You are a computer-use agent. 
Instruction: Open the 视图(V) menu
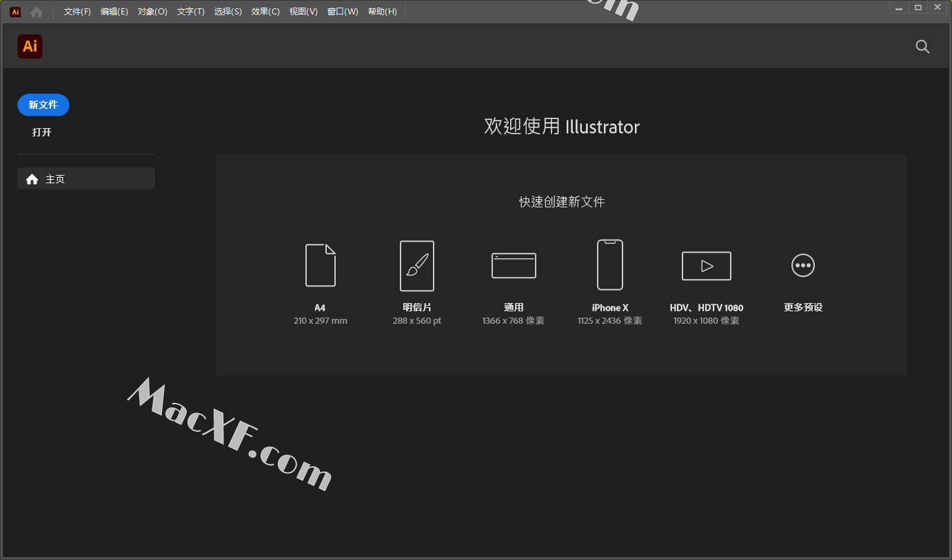click(x=303, y=12)
